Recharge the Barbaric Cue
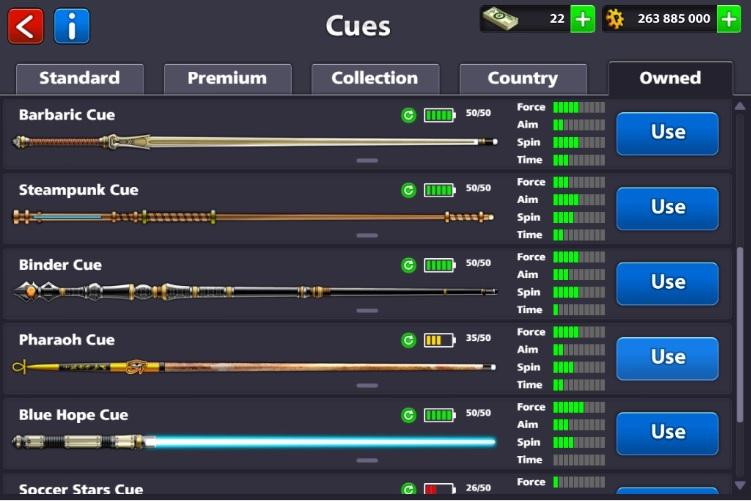The image size is (751, 501). [409, 115]
